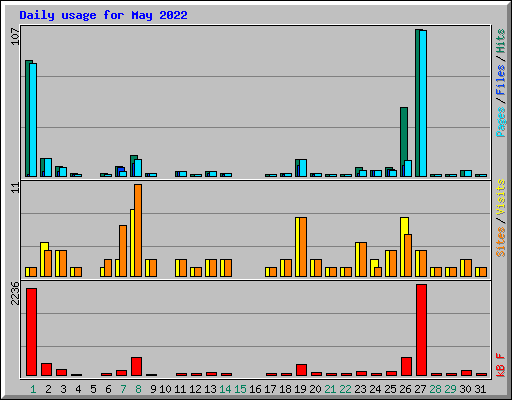The image size is (512, 400).
Task: Click the day label "5" on x-axis
Action: (93, 389)
